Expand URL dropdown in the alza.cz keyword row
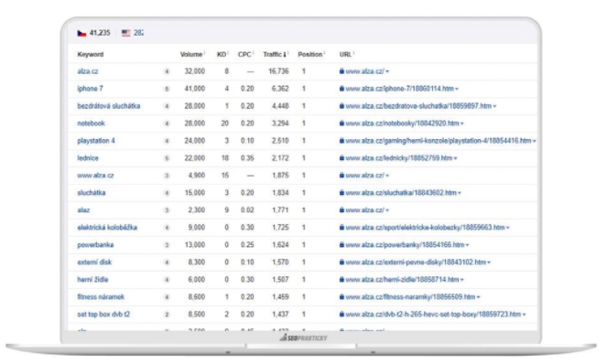 (387, 72)
